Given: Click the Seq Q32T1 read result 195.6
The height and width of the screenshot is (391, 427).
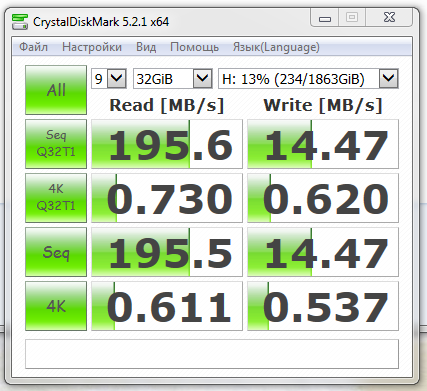Looking at the screenshot, I should (x=167, y=144).
